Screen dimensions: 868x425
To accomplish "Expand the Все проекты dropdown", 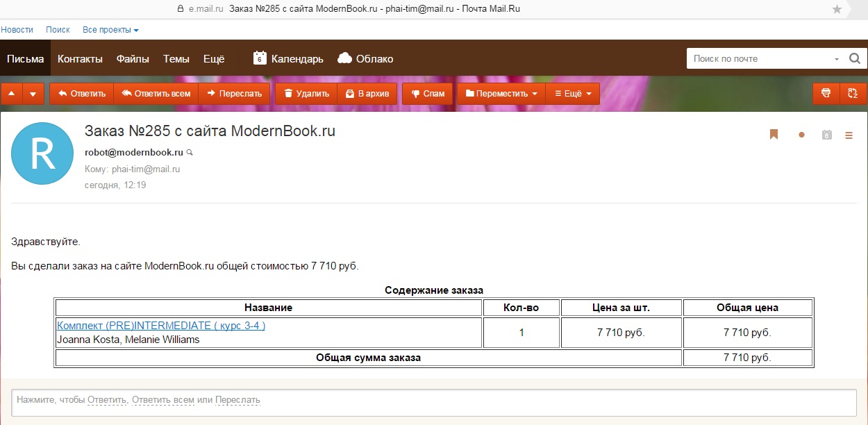I will 110,30.
